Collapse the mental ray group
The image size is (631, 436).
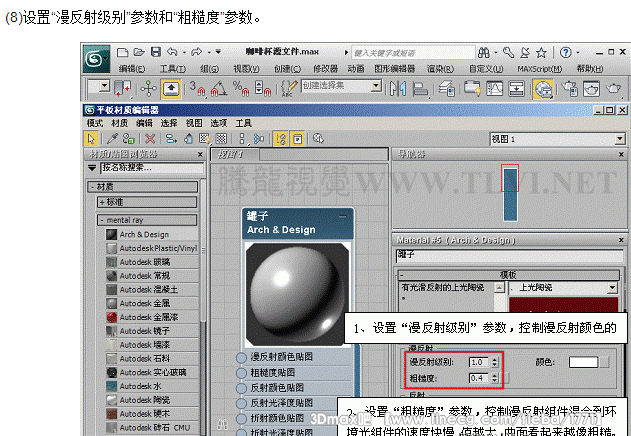147,220
